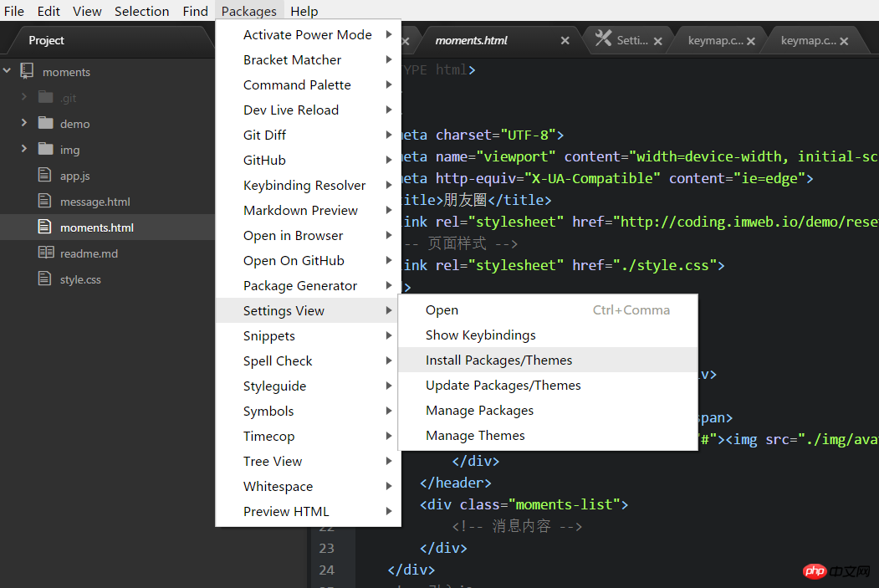Open the Tree View submenu arrow

pyautogui.click(x=389, y=462)
